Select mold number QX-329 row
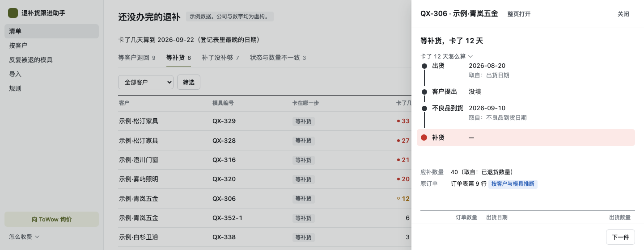This screenshot has width=644, height=250. [x=265, y=121]
